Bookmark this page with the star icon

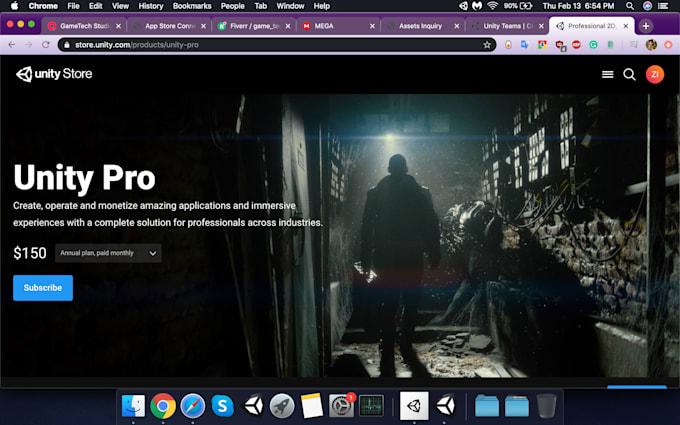[x=487, y=45]
